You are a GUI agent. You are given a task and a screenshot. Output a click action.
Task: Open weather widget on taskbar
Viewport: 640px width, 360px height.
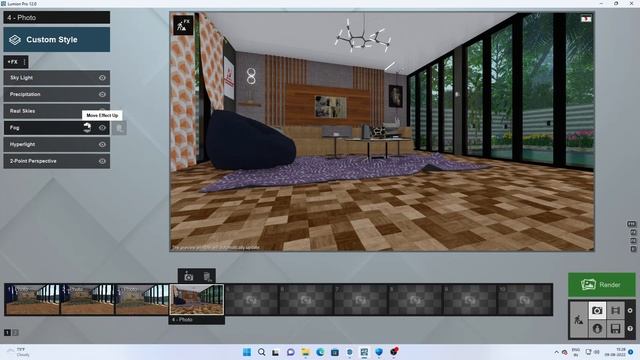coord(18,352)
